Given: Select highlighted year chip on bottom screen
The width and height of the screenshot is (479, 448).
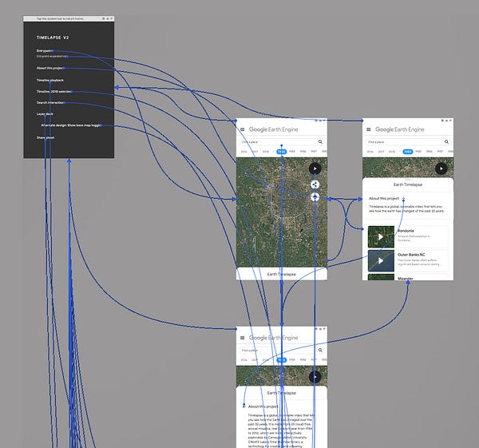Looking at the screenshot, I should click(x=281, y=360).
